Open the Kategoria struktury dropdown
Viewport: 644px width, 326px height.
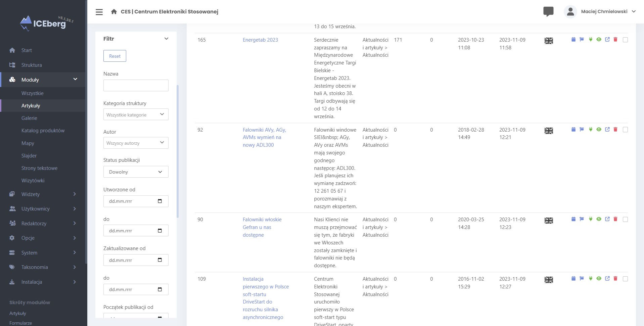click(136, 114)
